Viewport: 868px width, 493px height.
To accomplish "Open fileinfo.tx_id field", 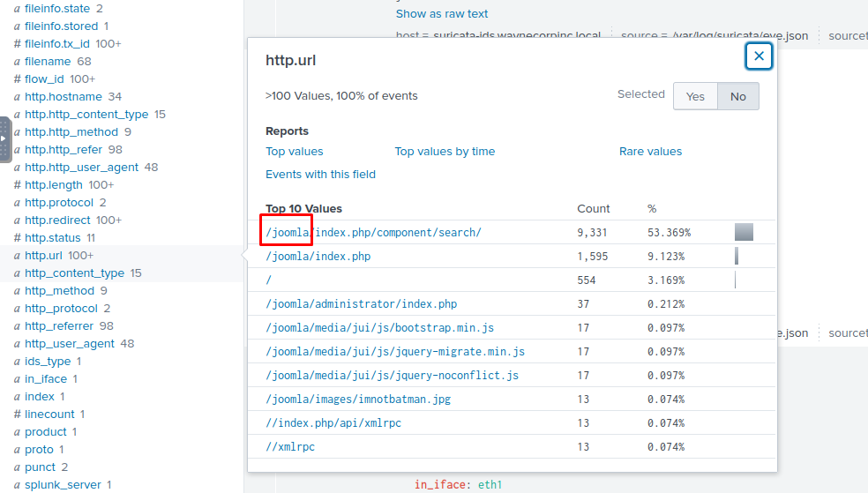I will pyautogui.click(x=57, y=44).
